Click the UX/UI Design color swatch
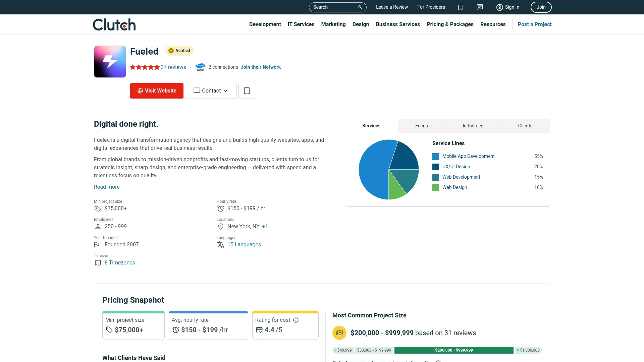Screen dimensions: 644x362 click(436, 167)
